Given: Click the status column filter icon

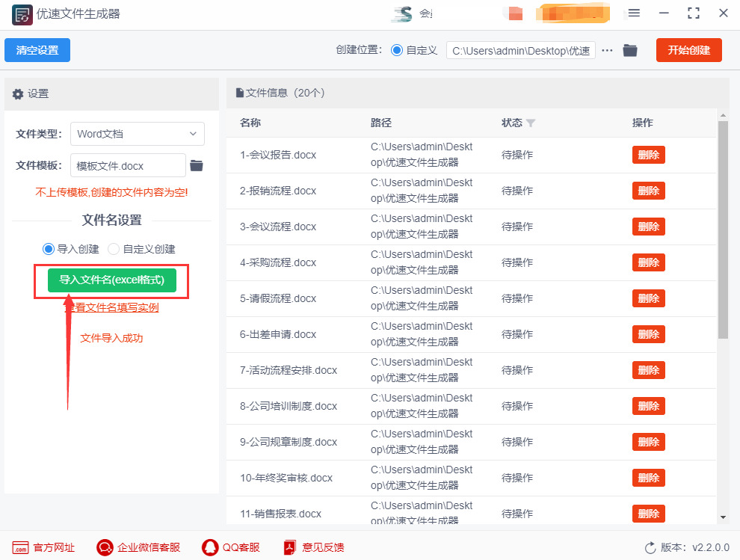Looking at the screenshot, I should 531,123.
